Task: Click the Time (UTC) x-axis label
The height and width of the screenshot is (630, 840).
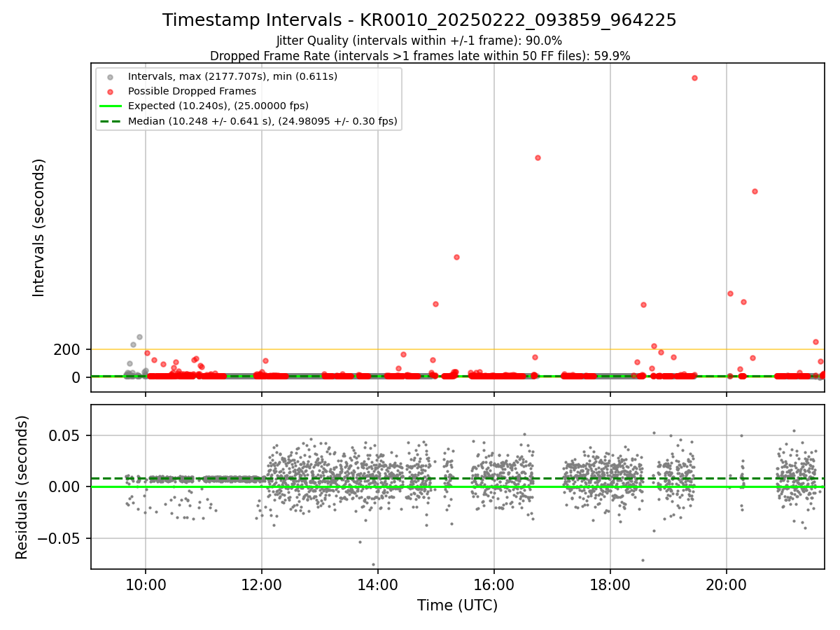Action: click(x=457, y=605)
